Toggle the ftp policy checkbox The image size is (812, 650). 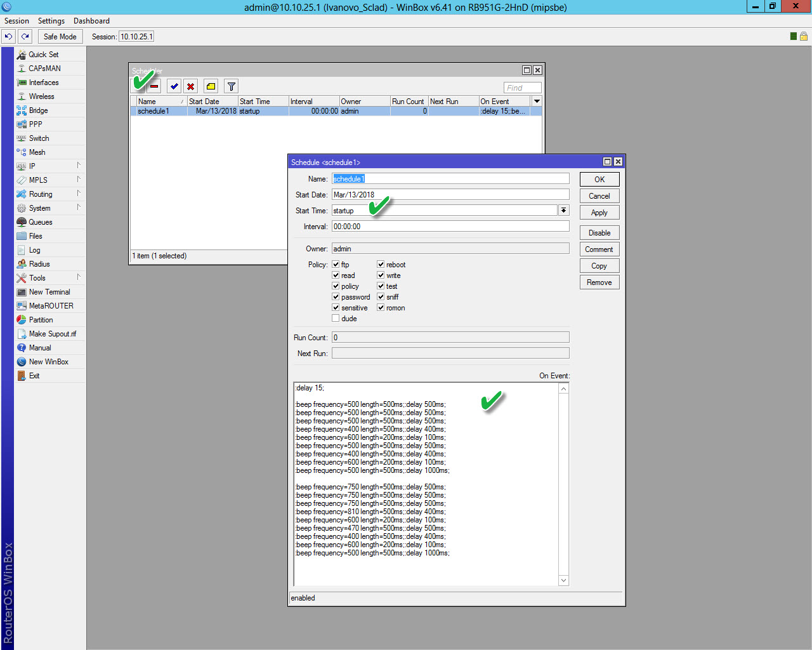pyautogui.click(x=336, y=265)
